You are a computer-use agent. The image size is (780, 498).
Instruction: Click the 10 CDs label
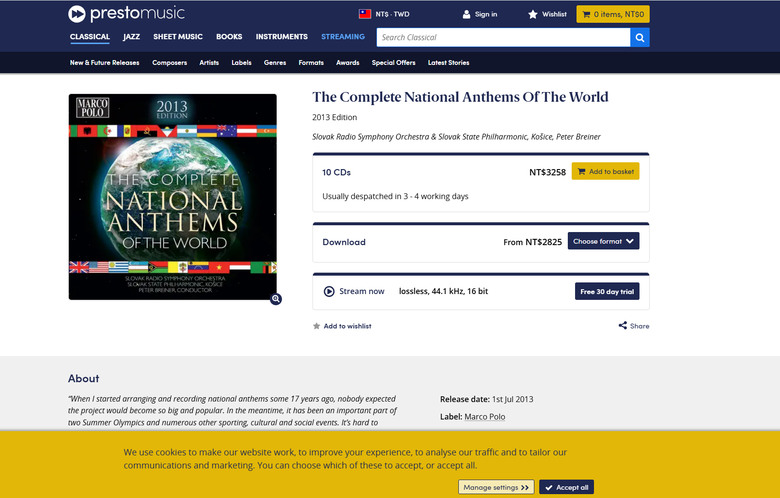336,172
